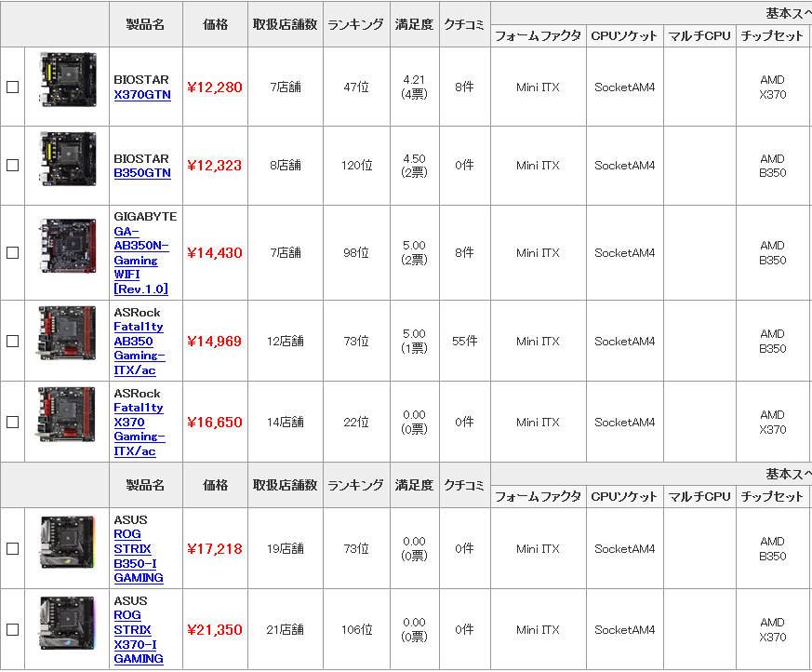Click the top マルチCPU column header
Viewport: 812px width, 672px height.
click(x=699, y=35)
